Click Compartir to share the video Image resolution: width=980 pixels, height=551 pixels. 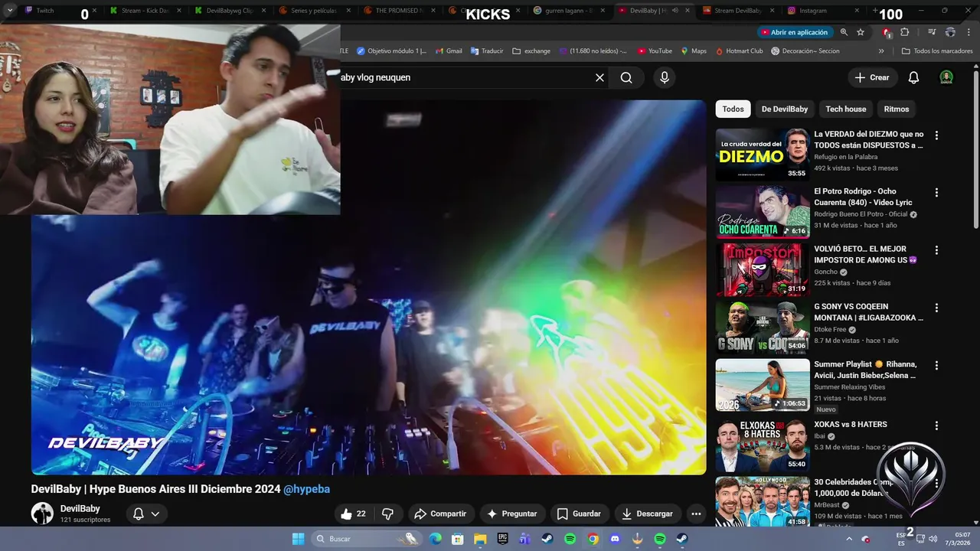click(x=440, y=514)
